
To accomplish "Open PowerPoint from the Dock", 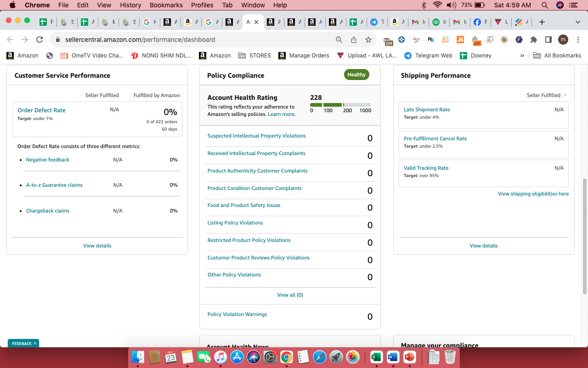I will pyautogui.click(x=409, y=357).
